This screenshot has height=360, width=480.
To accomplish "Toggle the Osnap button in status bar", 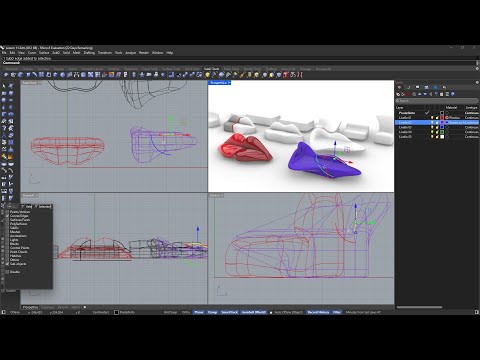I will (x=212, y=312).
